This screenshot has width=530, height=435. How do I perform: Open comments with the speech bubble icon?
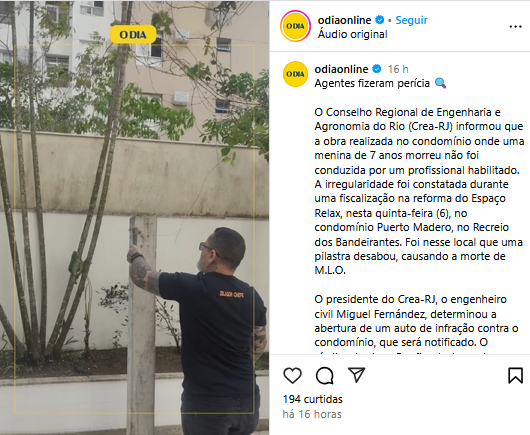[325, 376]
